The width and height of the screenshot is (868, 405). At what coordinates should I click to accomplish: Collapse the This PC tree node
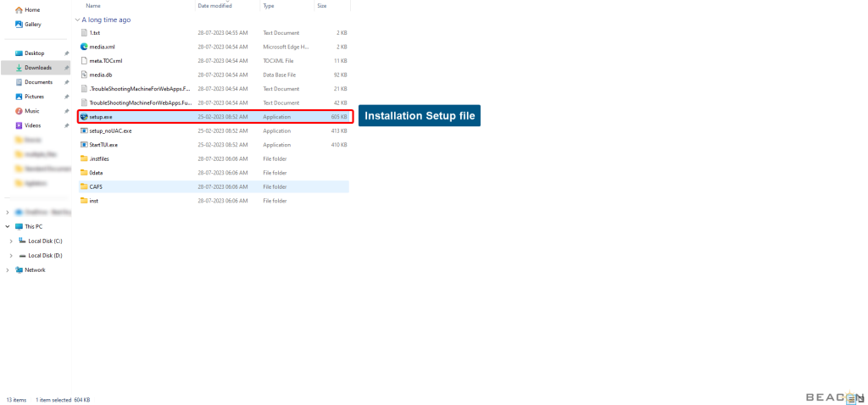click(x=7, y=226)
